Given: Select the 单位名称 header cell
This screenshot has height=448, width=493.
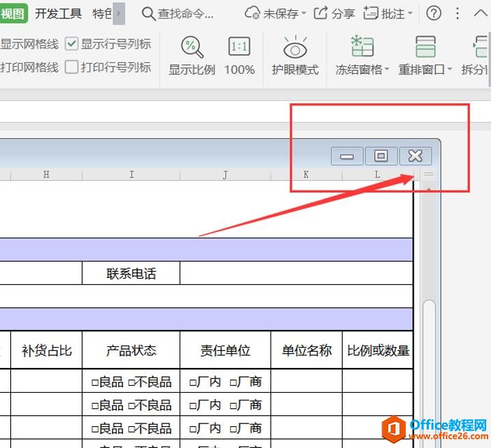Looking at the screenshot, I should (306, 350).
